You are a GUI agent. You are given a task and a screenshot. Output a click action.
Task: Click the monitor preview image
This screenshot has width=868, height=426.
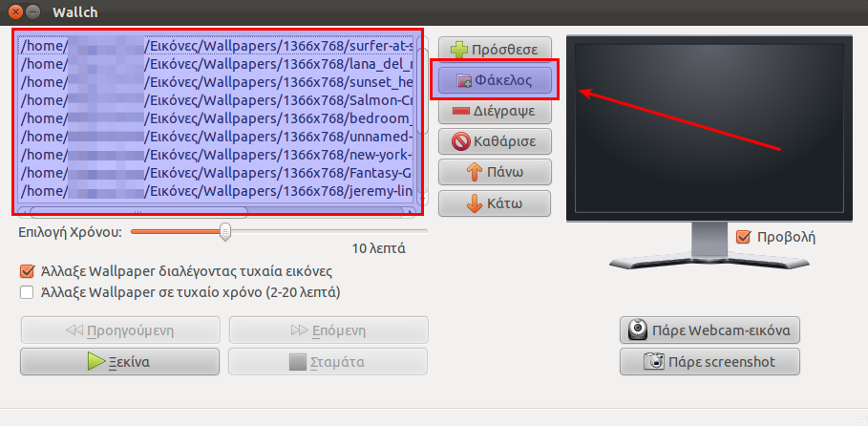[x=709, y=128]
